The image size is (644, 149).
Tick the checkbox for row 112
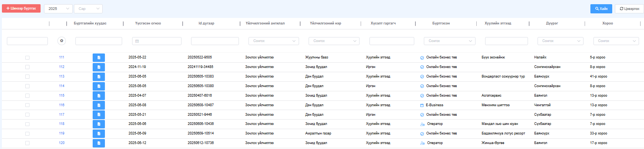pos(27,67)
